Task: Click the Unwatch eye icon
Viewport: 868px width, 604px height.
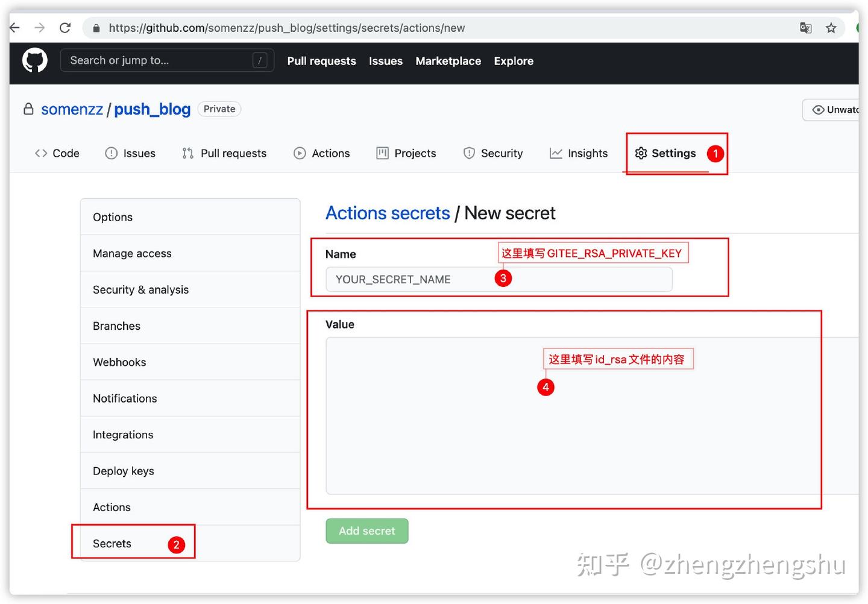Action: (818, 109)
